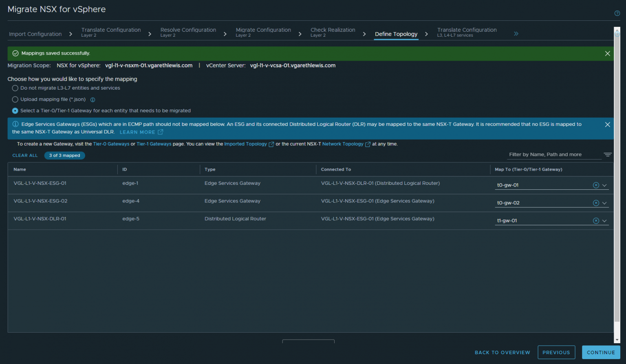626x364 pixels.
Task: Open Imported Topology via its external link icon
Action: 271,144
